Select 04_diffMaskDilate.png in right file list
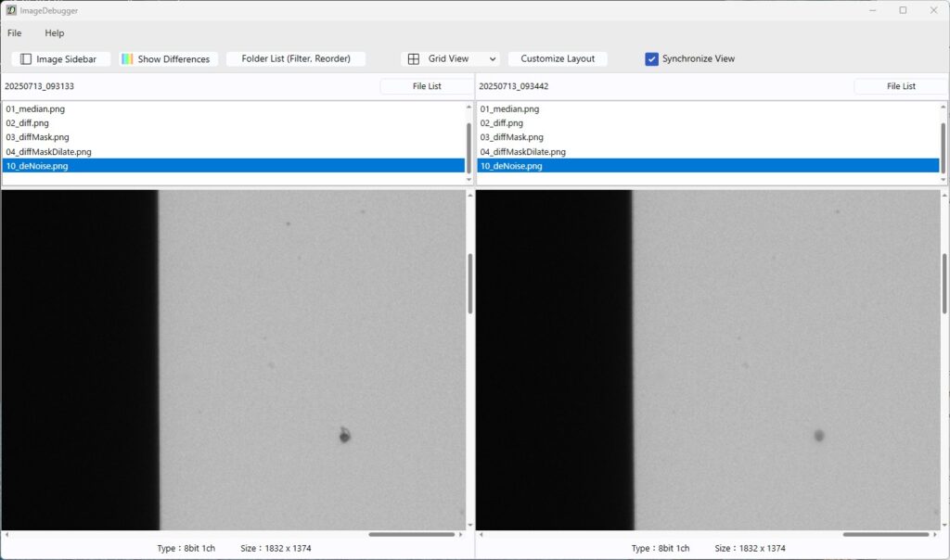950x560 pixels. click(x=522, y=152)
